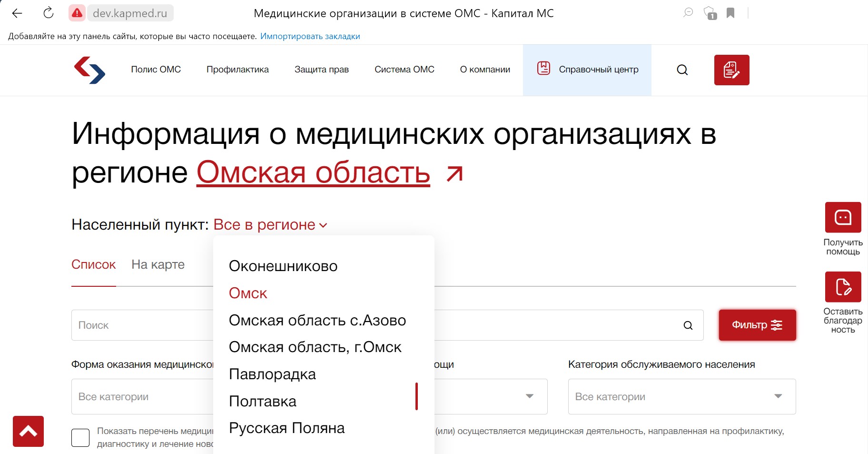Open Оставить благодарность icon
The width and height of the screenshot is (868, 454).
point(843,287)
